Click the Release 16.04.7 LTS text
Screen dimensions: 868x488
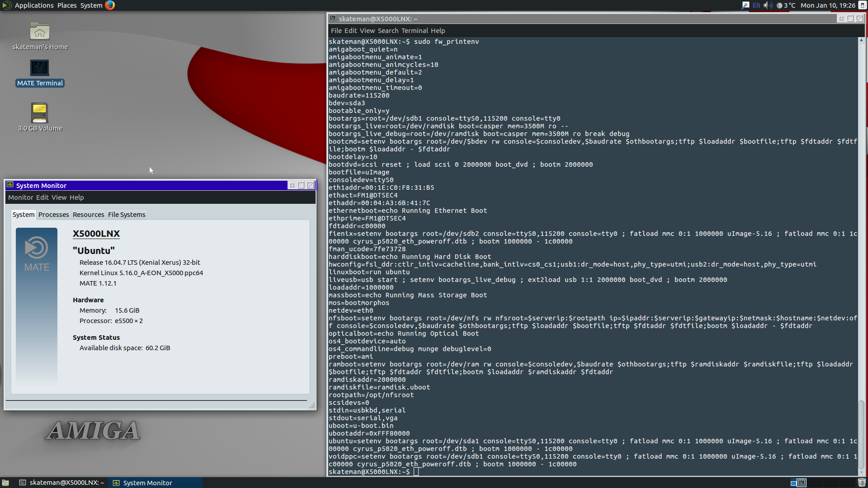pyautogui.click(x=140, y=263)
